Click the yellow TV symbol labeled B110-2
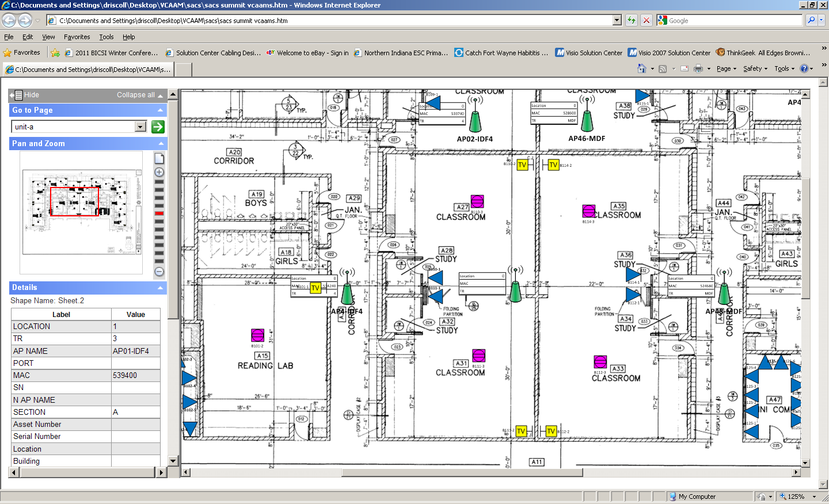829x504 pixels. 522,165
